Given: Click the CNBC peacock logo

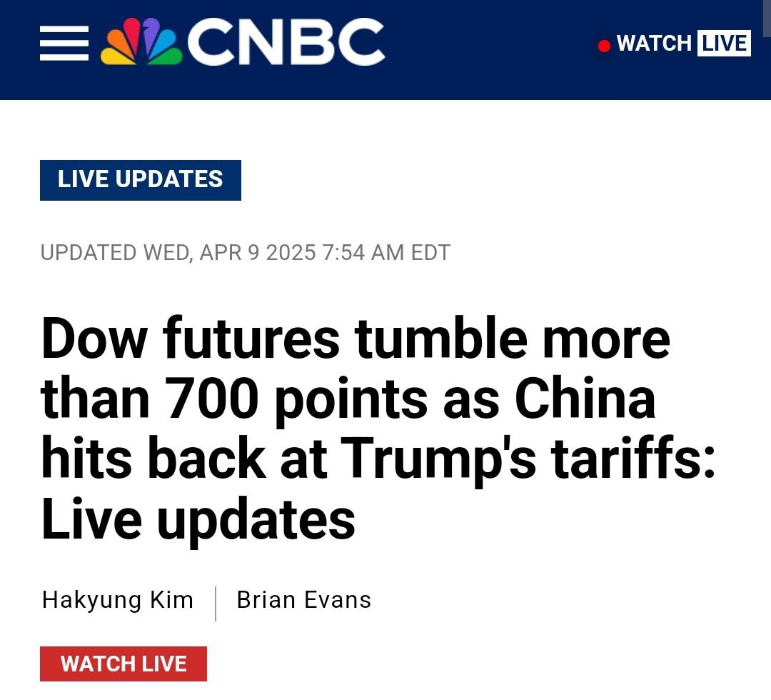Looking at the screenshot, I should (140, 43).
